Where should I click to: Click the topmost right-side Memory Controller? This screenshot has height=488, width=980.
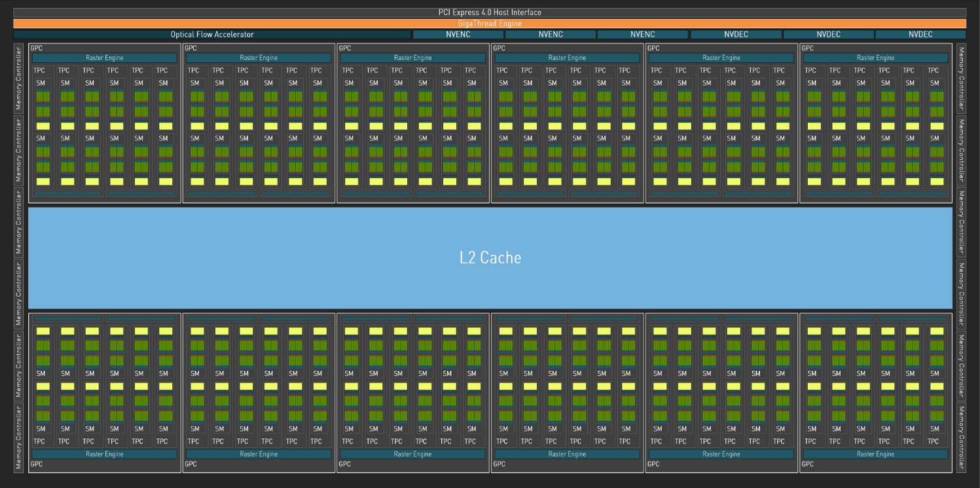coord(961,79)
